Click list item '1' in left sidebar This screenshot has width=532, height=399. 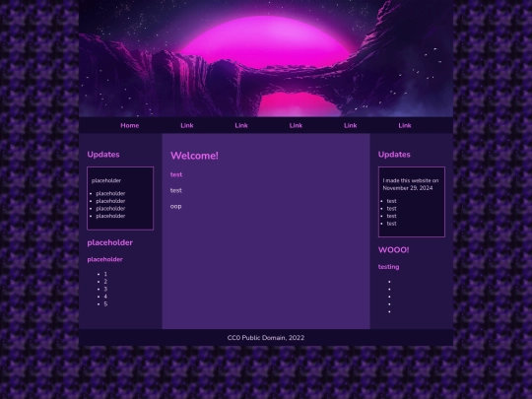(105, 274)
